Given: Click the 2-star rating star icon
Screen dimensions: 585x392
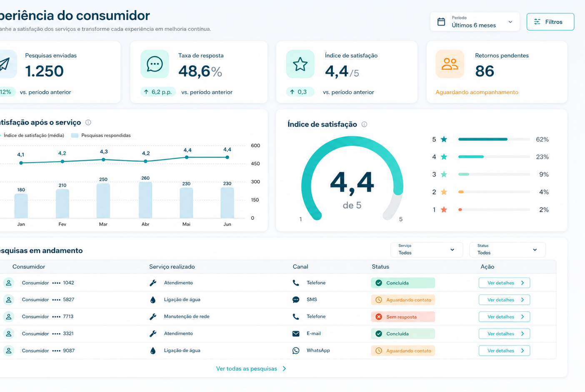Looking at the screenshot, I should [x=444, y=192].
